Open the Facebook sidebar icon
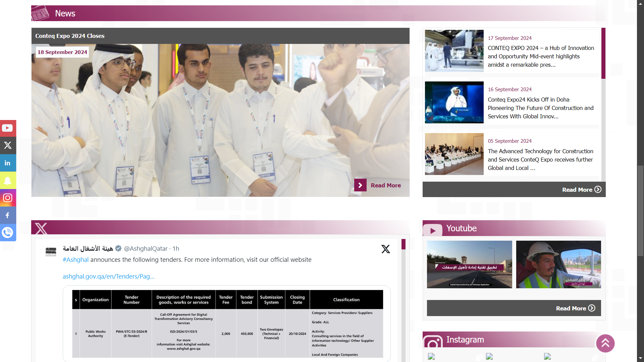The image size is (644, 362). 8,215
